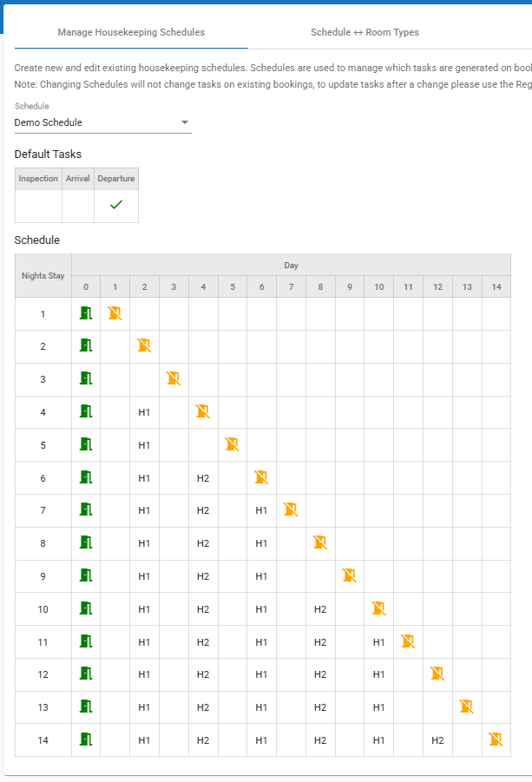
Task: Click H2 task on day 4 for 6-night stay
Action: tap(203, 477)
